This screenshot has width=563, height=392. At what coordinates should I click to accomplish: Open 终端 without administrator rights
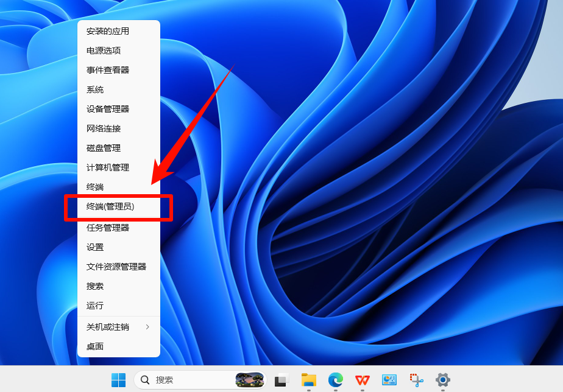pyautogui.click(x=119, y=187)
